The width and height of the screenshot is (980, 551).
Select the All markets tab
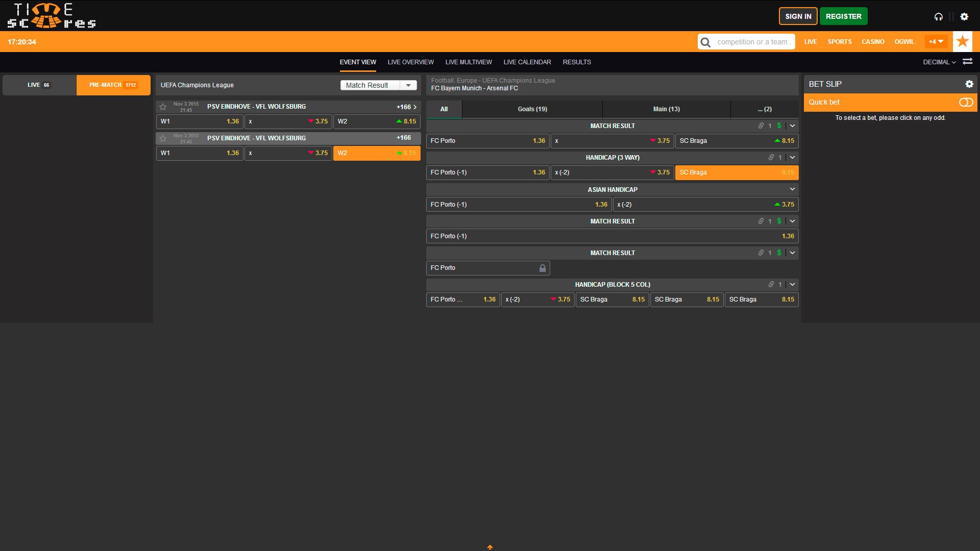pyautogui.click(x=444, y=109)
